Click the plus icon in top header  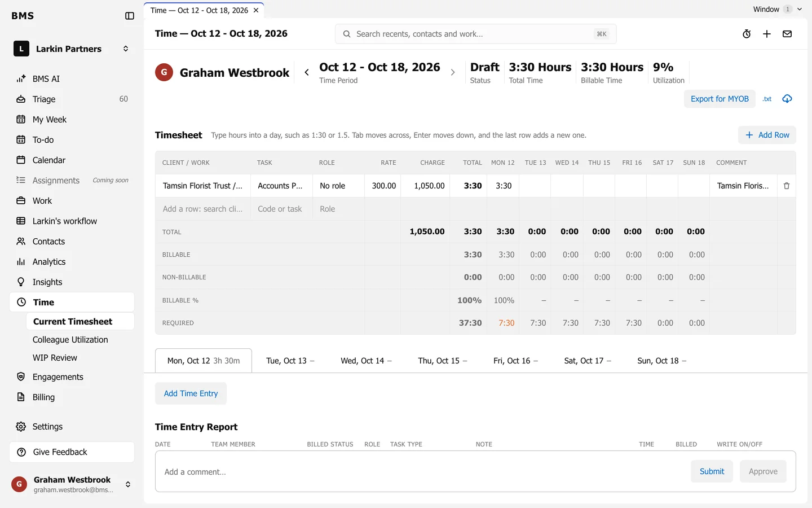pos(767,34)
